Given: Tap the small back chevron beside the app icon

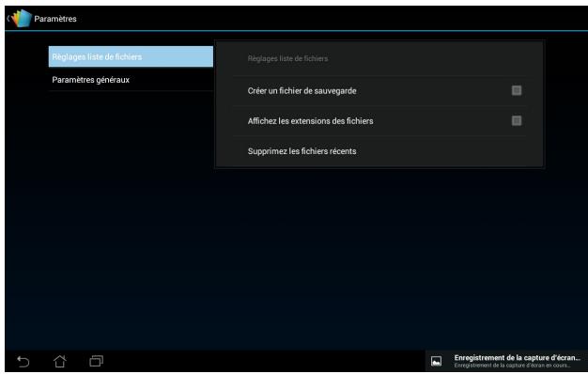Looking at the screenshot, I should [x=8, y=18].
